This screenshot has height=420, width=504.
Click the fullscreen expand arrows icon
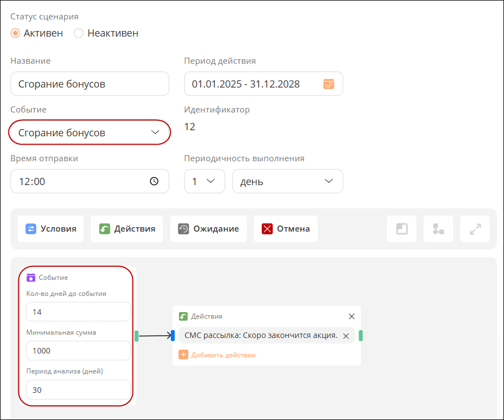point(475,229)
